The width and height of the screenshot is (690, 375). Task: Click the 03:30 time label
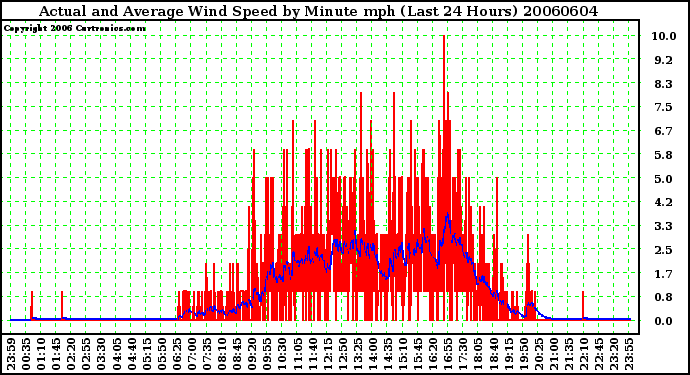(x=101, y=354)
